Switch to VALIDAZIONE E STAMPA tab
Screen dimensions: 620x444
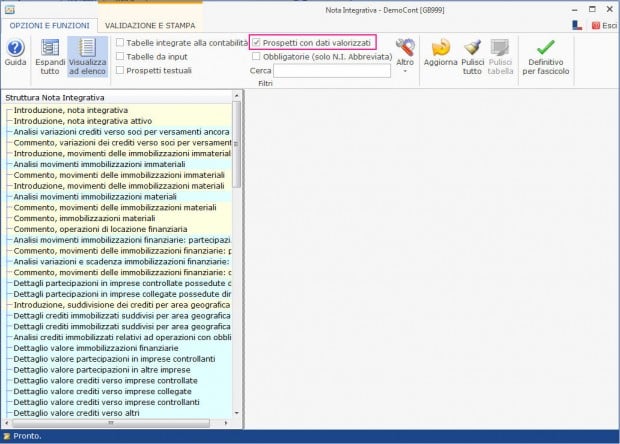(150, 26)
